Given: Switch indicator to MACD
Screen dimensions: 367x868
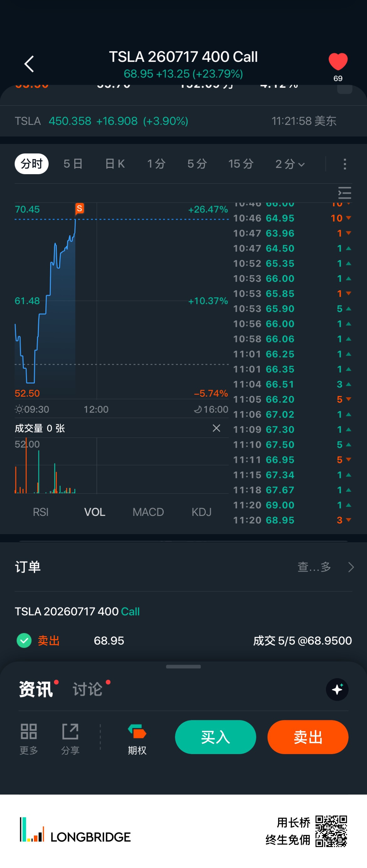Looking at the screenshot, I should (x=148, y=512).
